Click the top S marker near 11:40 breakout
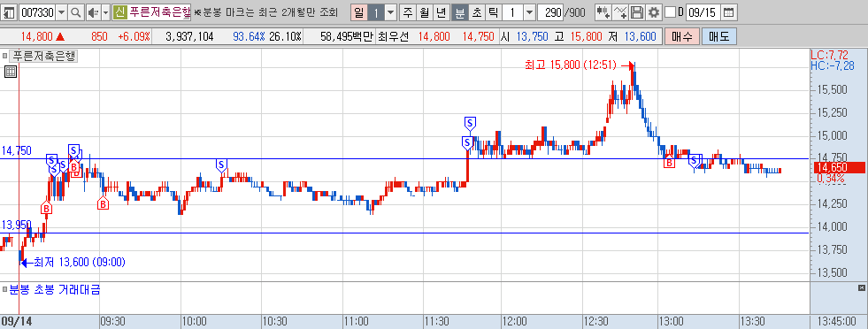The height and width of the screenshot is (329, 868). (470, 123)
